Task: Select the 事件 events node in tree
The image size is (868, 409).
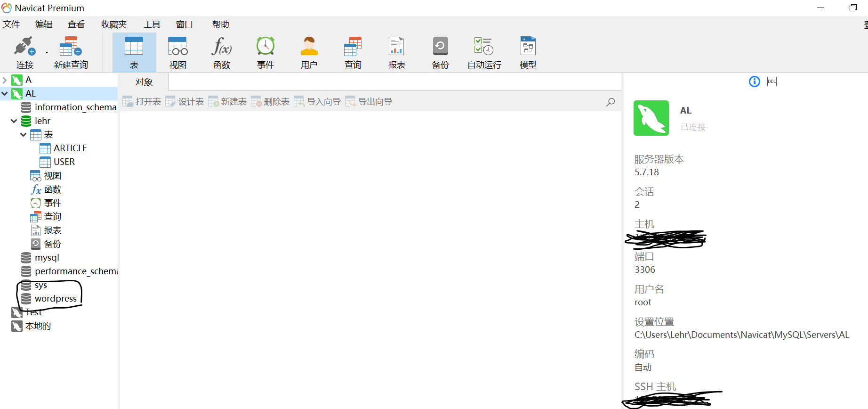Action: (x=52, y=203)
